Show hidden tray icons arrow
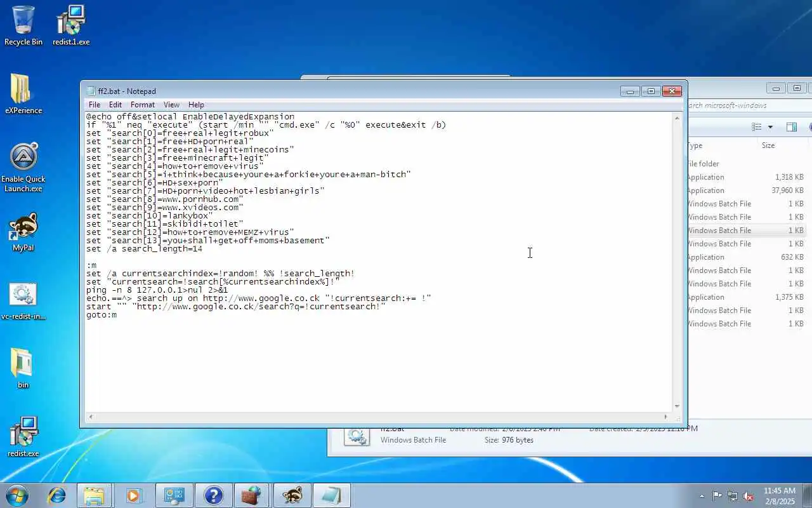 [702, 496]
